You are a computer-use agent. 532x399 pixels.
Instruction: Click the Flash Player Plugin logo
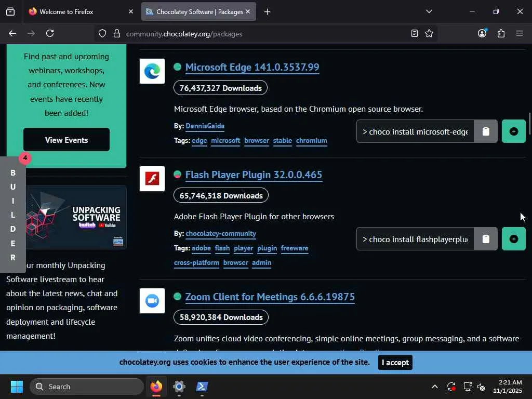click(152, 179)
